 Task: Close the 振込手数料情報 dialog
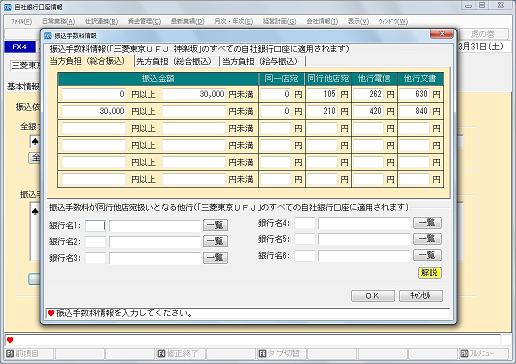tap(441, 34)
